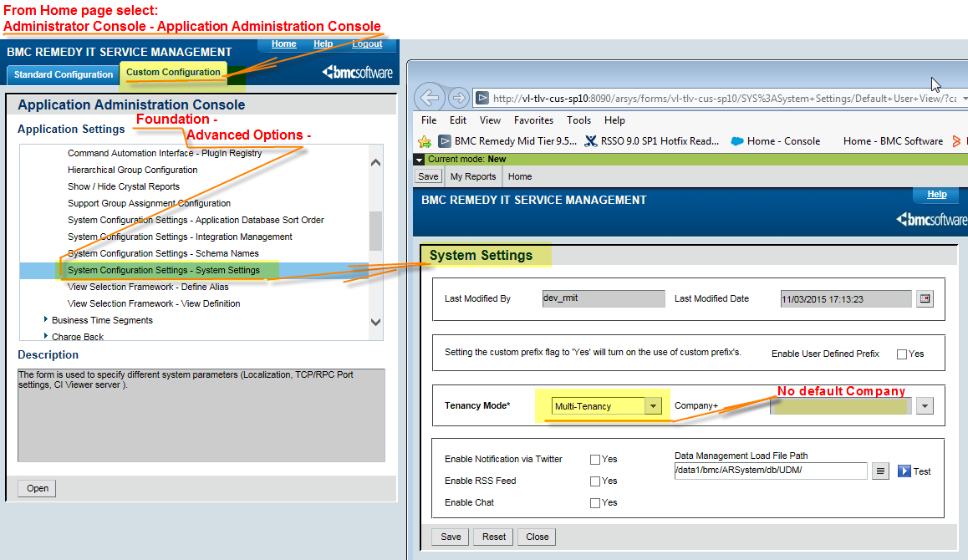Open the Tenancy Mode dropdown

651,405
